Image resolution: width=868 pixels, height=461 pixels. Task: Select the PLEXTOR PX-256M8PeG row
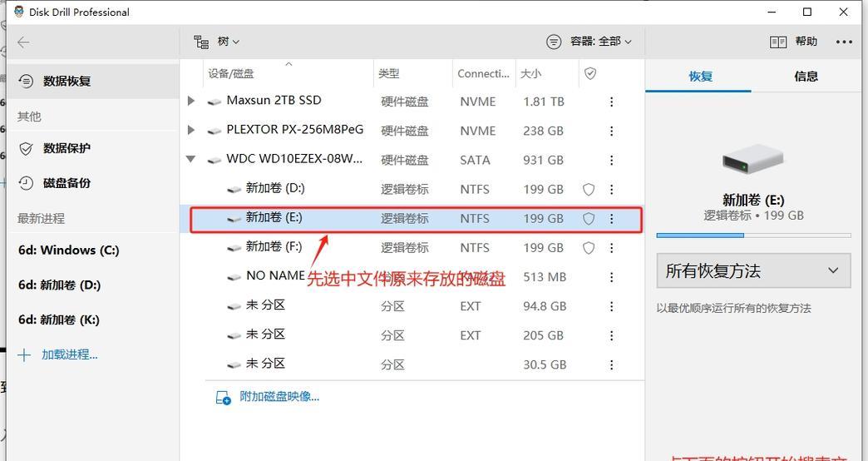click(x=412, y=131)
